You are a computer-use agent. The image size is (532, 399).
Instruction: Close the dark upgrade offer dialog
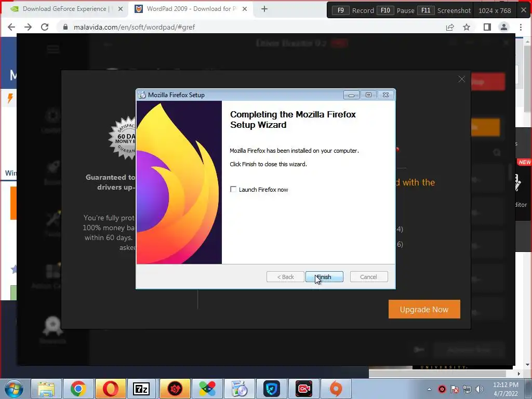(x=461, y=79)
